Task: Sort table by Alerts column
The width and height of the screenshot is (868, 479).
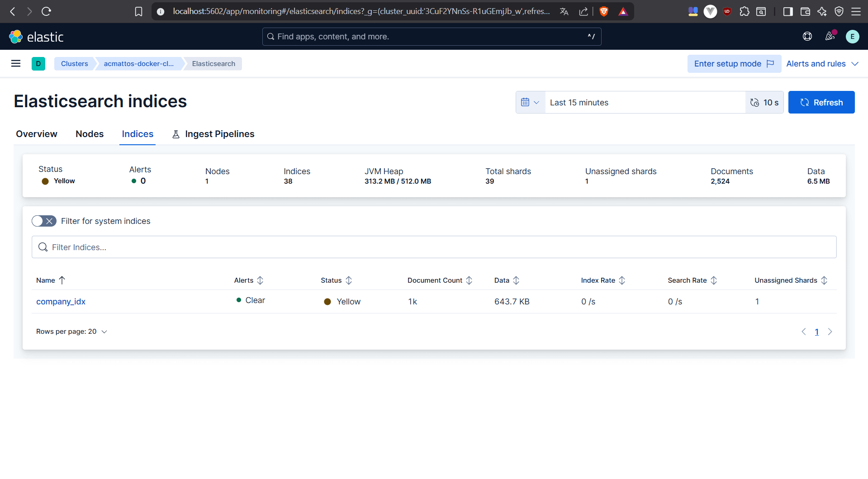Action: coord(248,280)
